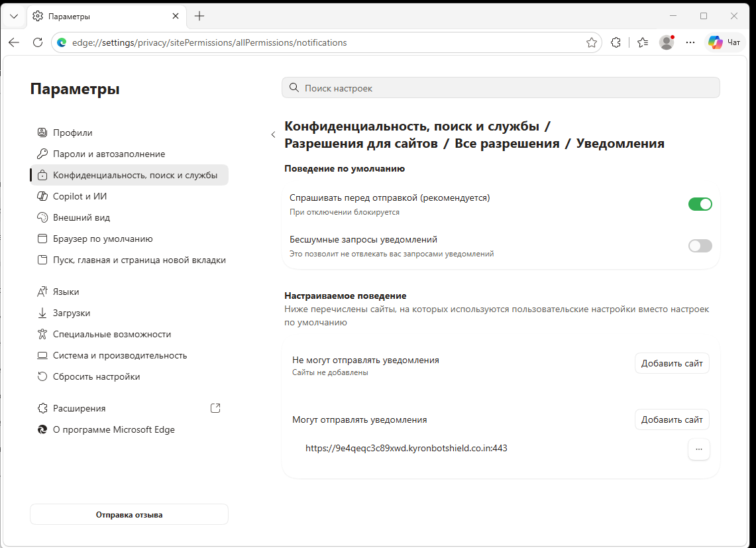Viewport: 756px width, 548px height.
Task: Open Внешний вид section
Action: [129, 217]
